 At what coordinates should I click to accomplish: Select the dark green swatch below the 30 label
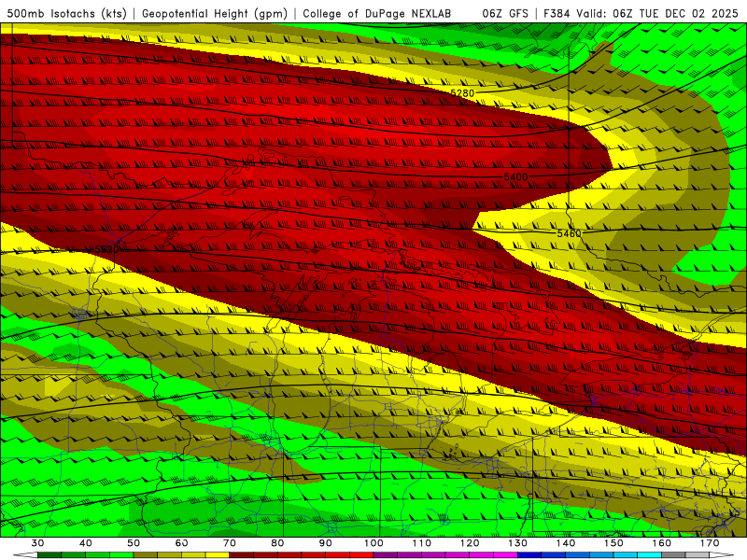[x=49, y=555]
